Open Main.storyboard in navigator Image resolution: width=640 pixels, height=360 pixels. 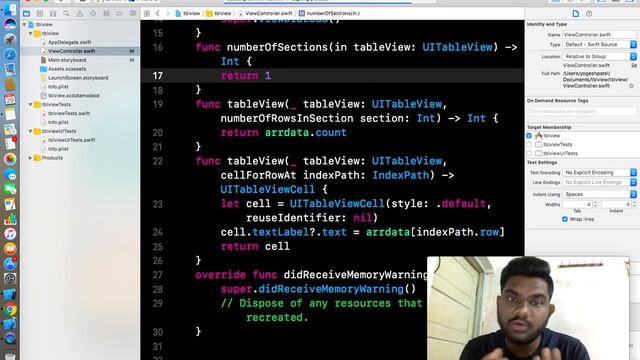click(x=67, y=60)
